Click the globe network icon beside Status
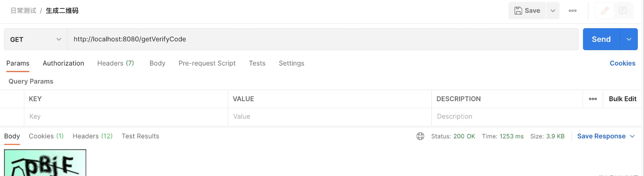The image size is (644, 176). pyautogui.click(x=420, y=136)
